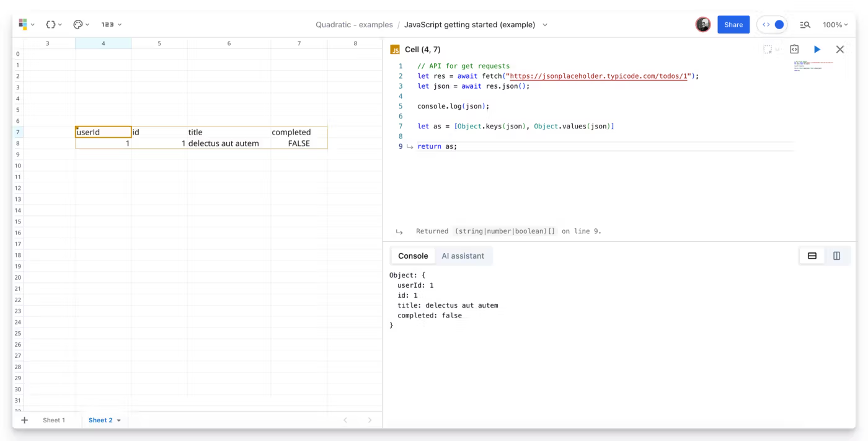Open the color palette formatting menu
This screenshot has height=441, width=868.
pyautogui.click(x=81, y=24)
